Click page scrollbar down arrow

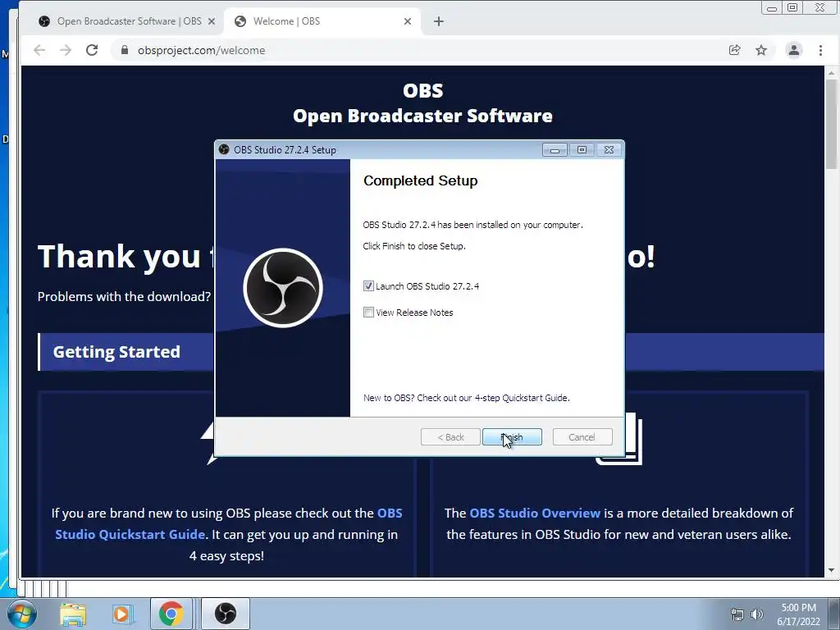pyautogui.click(x=832, y=571)
